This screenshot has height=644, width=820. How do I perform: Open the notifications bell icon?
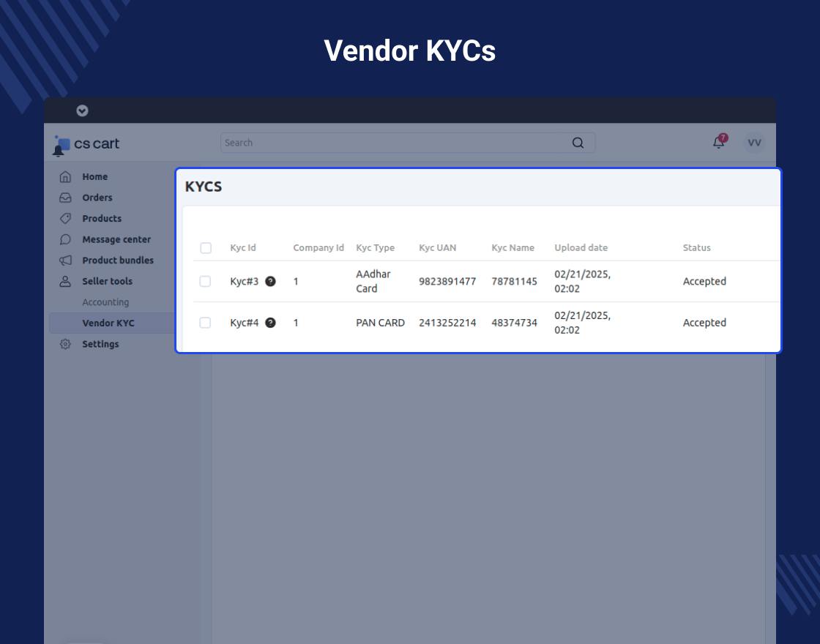(x=719, y=142)
